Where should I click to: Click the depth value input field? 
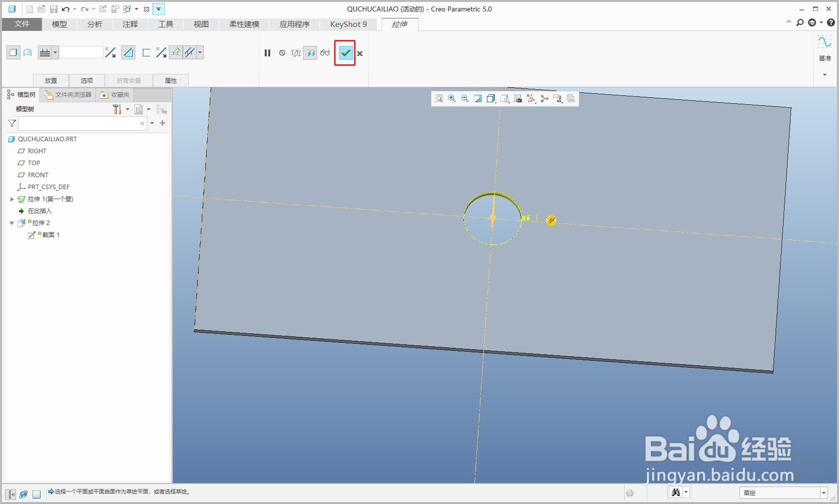(x=81, y=52)
